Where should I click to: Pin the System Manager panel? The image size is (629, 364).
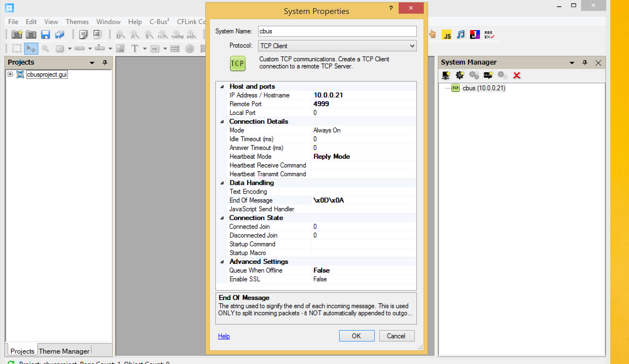585,63
